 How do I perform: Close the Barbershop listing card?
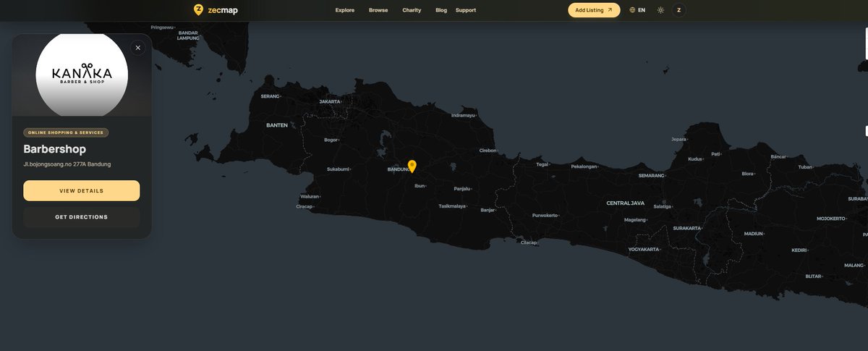pyautogui.click(x=138, y=48)
